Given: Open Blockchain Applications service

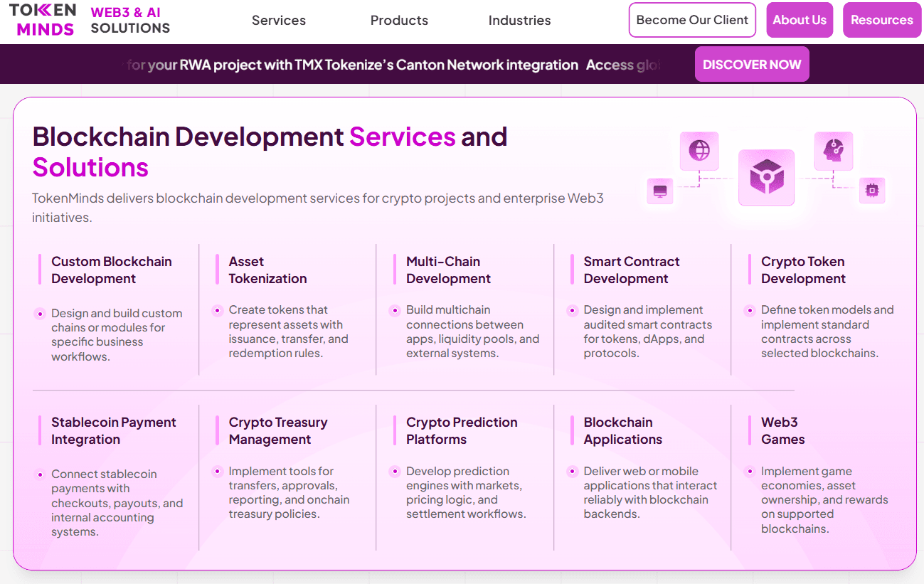Looking at the screenshot, I should pos(622,431).
